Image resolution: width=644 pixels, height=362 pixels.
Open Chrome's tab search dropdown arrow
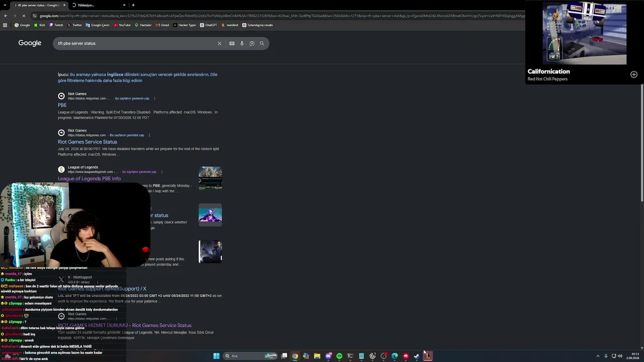coord(5,5)
